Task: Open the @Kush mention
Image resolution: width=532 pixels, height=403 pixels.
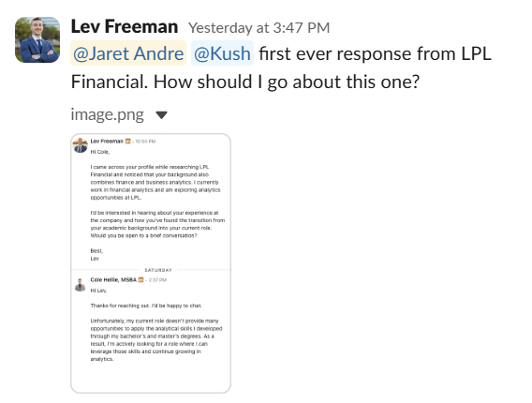Action: [x=222, y=53]
